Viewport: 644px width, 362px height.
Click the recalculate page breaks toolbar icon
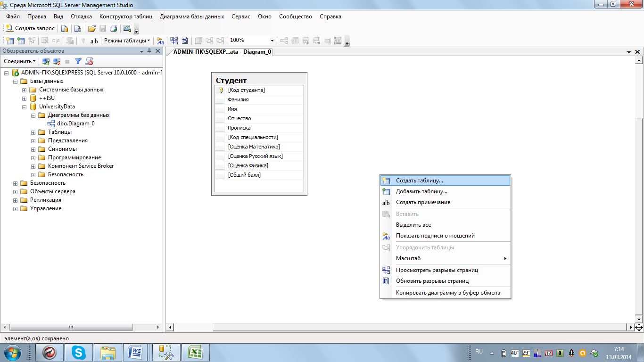tap(185, 41)
